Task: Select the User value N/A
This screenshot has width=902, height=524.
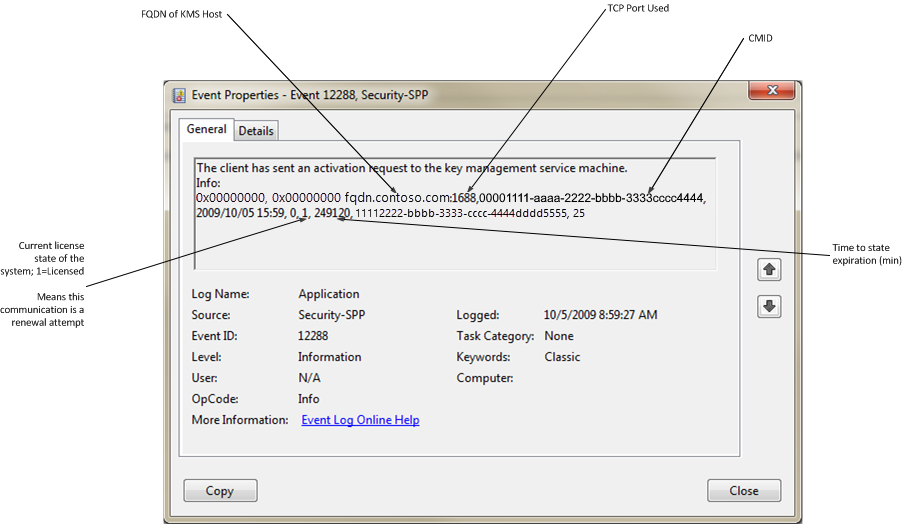Action: point(309,378)
